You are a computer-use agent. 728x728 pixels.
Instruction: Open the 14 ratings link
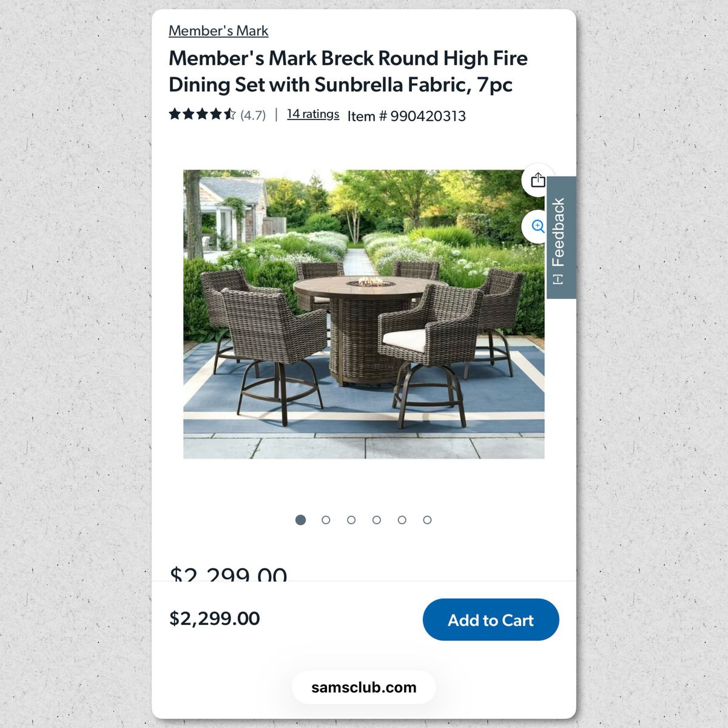(313, 114)
